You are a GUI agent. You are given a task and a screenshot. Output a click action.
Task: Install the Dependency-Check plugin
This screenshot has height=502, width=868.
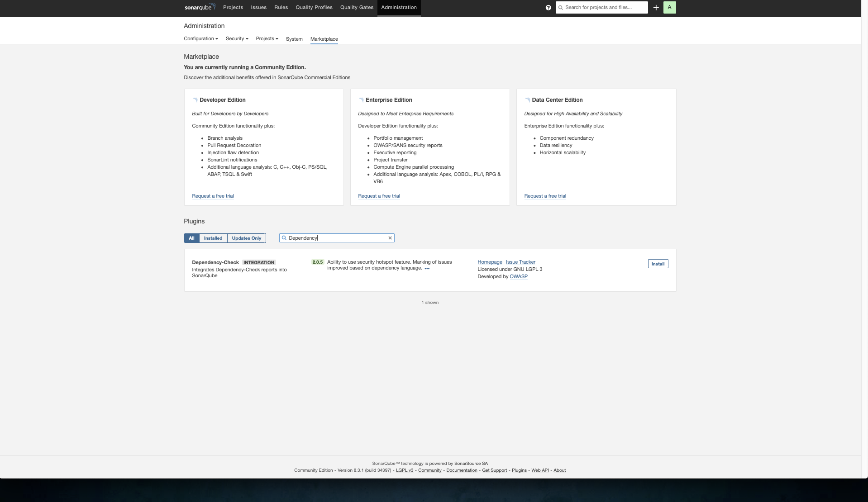pos(658,264)
